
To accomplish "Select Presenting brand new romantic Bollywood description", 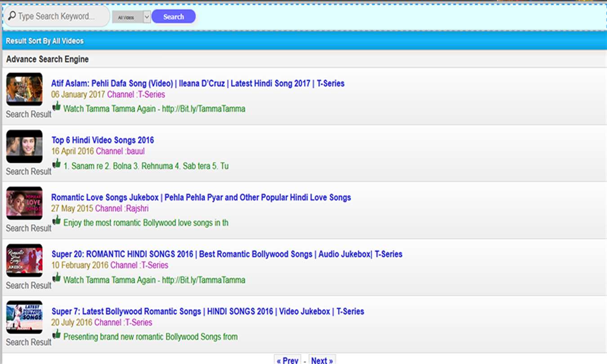I will pos(151,337).
